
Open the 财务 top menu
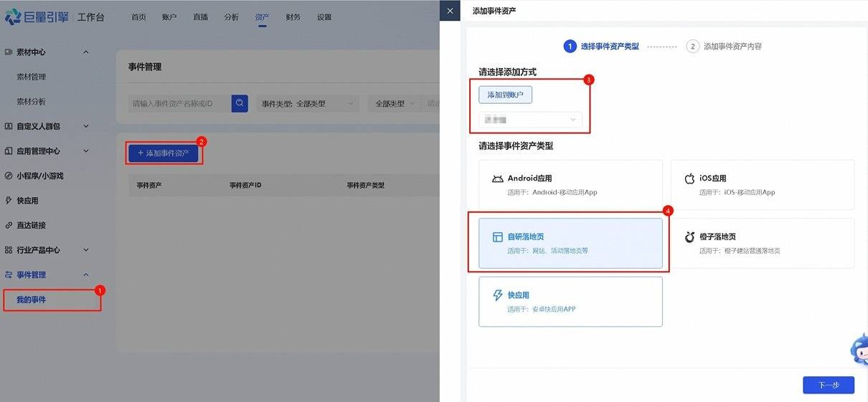[x=293, y=17]
